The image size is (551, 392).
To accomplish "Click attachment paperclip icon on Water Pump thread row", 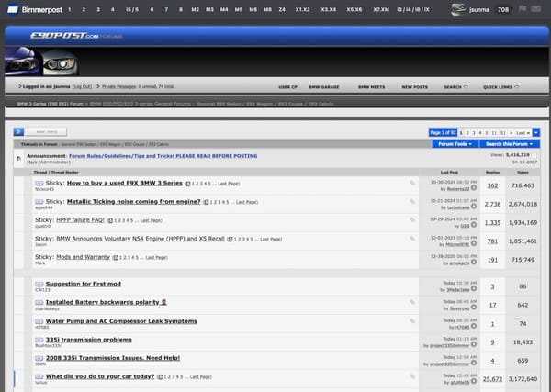I will pos(412,320).
